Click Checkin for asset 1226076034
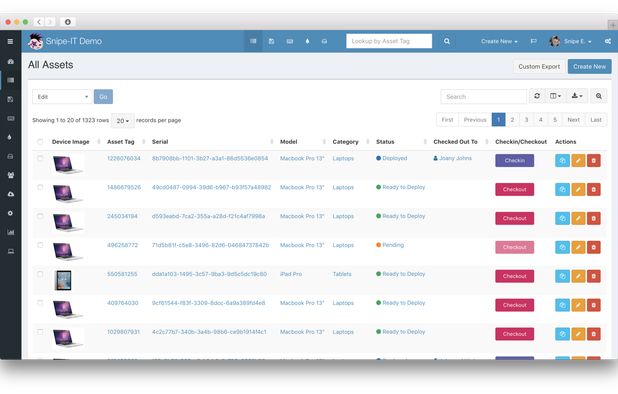Viewport: 618px width, 394px height. click(514, 160)
